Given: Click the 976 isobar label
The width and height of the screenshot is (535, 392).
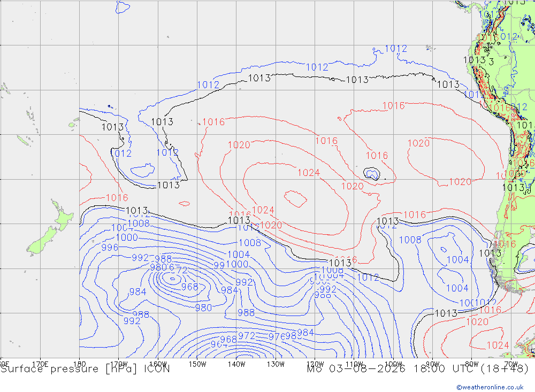Looking at the screenshot, I should [276, 336].
